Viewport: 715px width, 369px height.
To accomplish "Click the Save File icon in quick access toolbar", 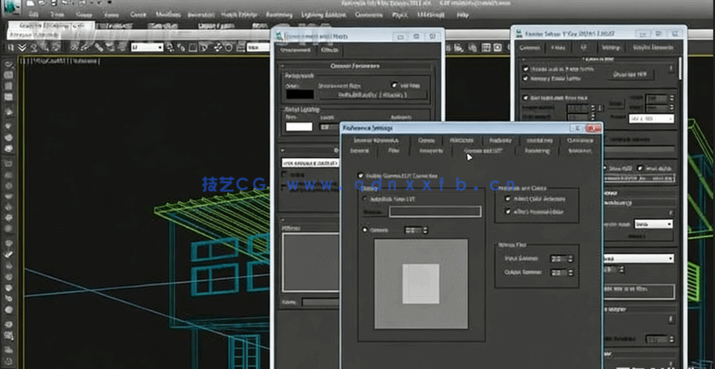I will coord(53,4).
